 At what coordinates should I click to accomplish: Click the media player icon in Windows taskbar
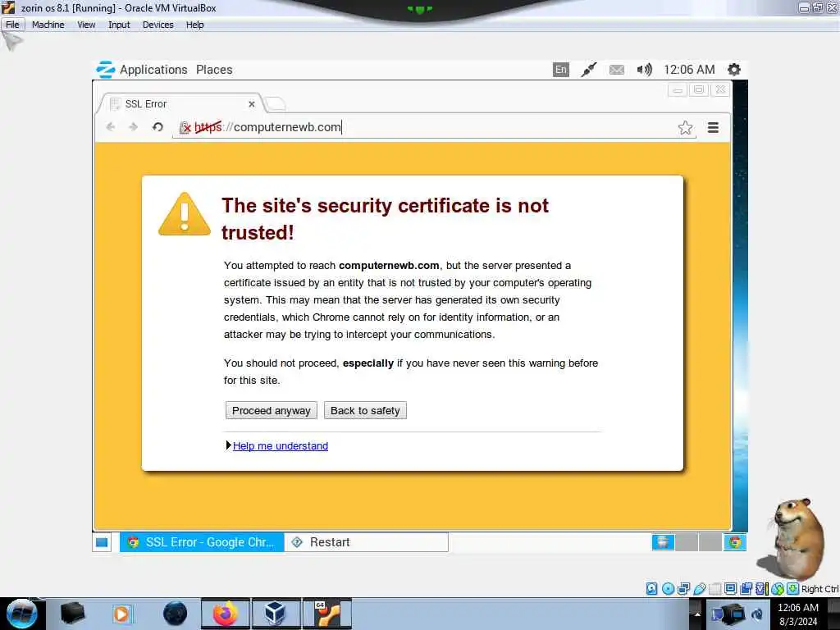click(x=121, y=614)
